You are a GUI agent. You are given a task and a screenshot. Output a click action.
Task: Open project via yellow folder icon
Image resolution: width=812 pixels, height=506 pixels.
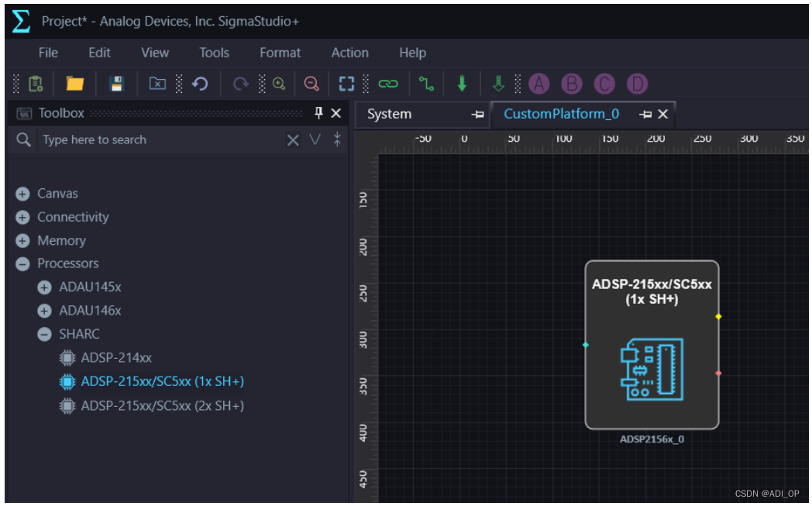[75, 84]
